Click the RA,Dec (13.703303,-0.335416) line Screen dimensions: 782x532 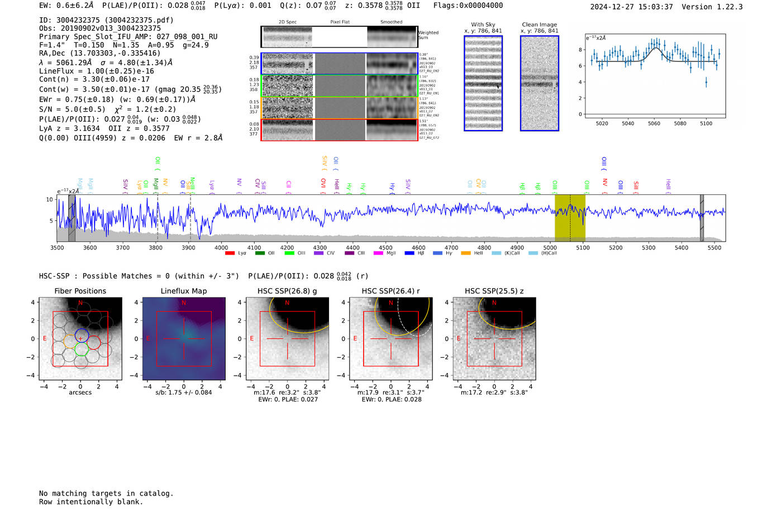point(100,54)
